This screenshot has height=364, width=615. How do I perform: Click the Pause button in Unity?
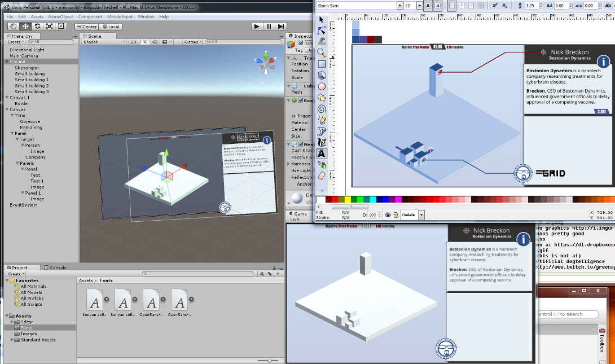(269, 27)
